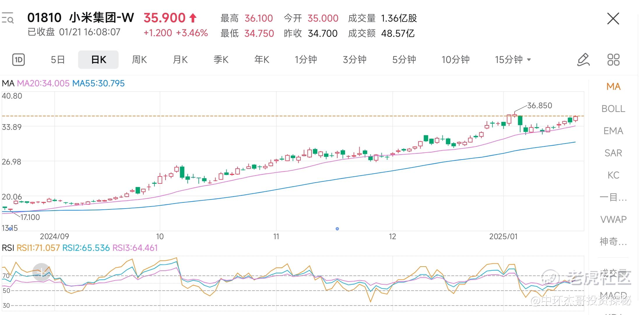Select the VWAP indicator
Viewport: 644px width, 315px height.
pos(613,219)
